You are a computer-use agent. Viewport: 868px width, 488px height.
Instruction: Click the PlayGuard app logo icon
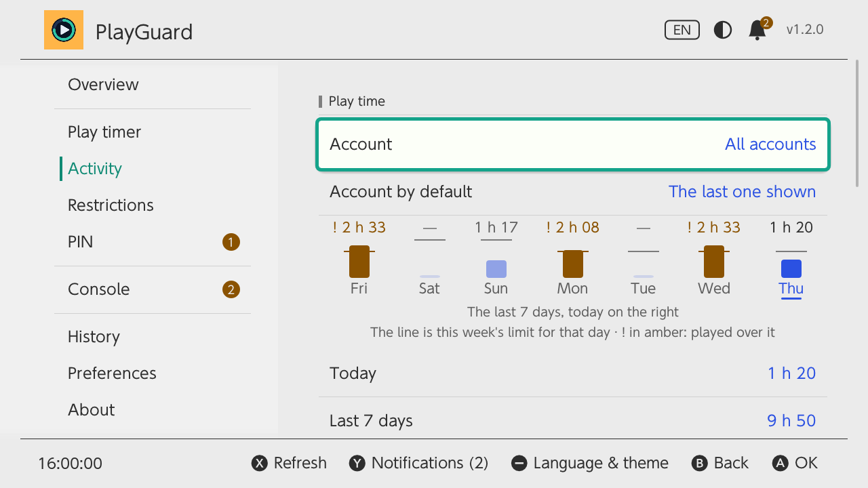click(64, 30)
